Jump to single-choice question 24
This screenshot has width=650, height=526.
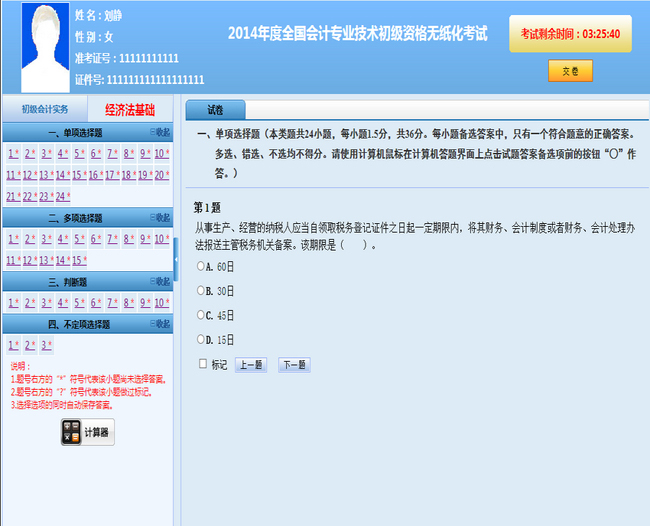coord(61,196)
